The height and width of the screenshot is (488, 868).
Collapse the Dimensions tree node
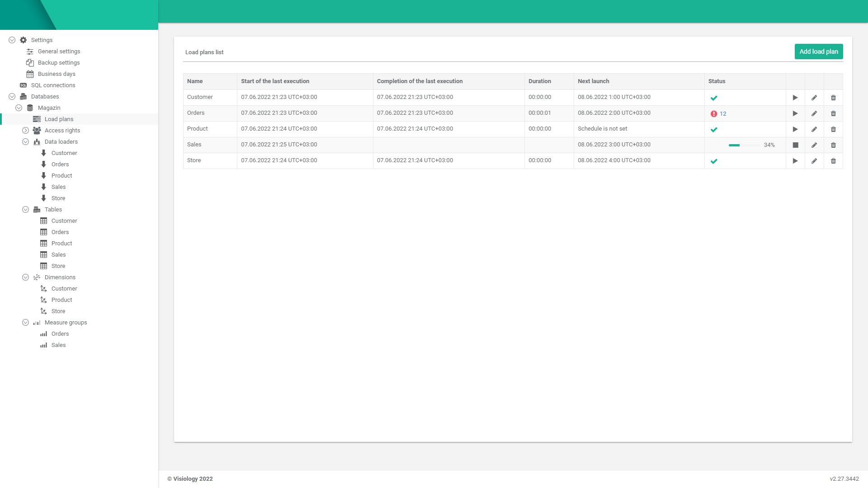click(x=26, y=277)
